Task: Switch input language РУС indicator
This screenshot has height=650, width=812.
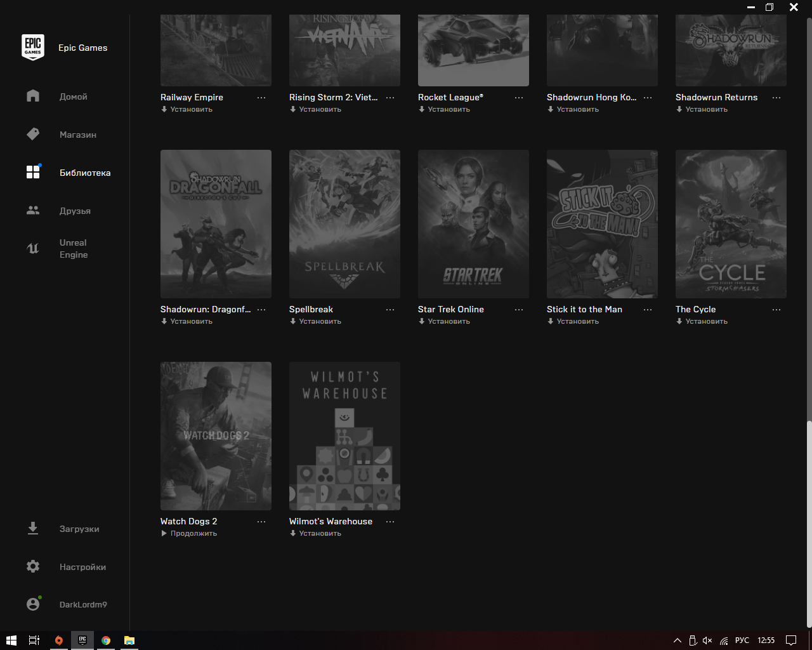Action: coord(742,640)
